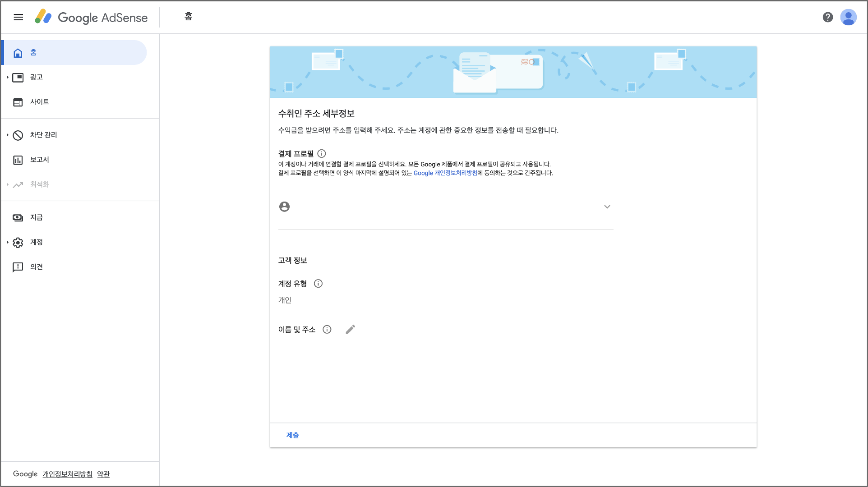The height and width of the screenshot is (487, 868).
Task: Open the 결제 프로필 dropdown chevron
Action: (x=607, y=207)
